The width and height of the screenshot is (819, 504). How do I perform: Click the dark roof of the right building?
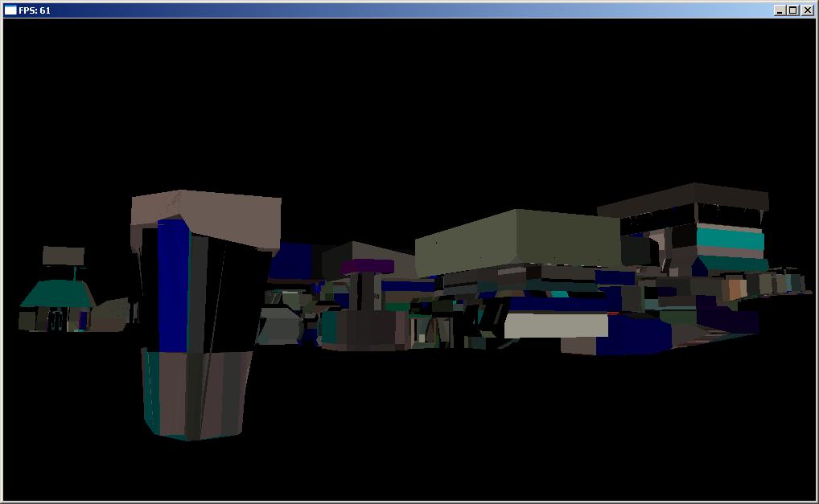click(x=684, y=197)
